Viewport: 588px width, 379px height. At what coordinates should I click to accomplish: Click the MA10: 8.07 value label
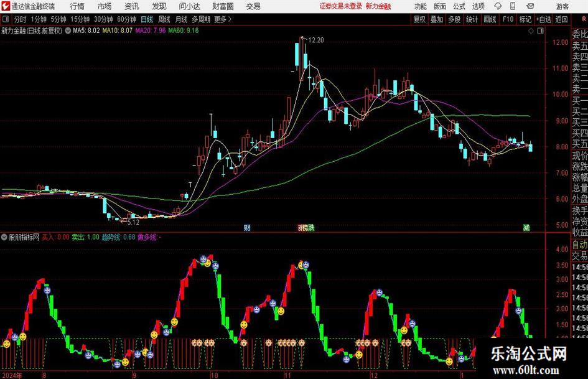coord(118,30)
